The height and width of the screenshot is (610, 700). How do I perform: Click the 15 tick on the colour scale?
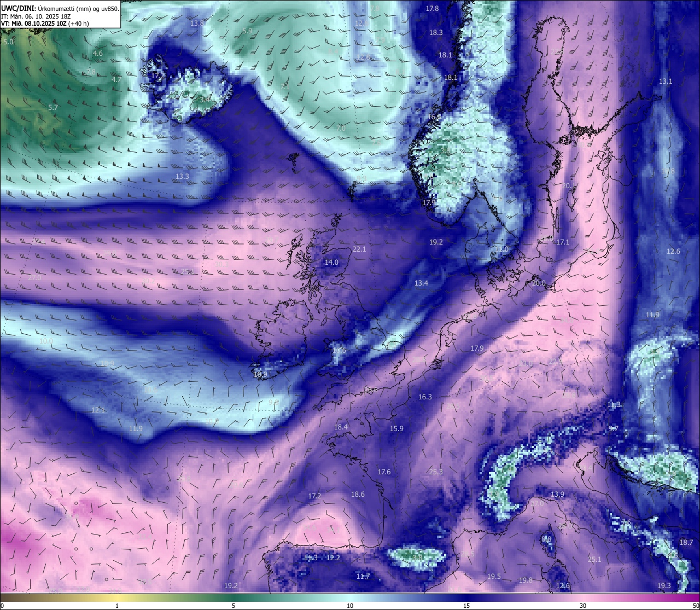point(466,606)
